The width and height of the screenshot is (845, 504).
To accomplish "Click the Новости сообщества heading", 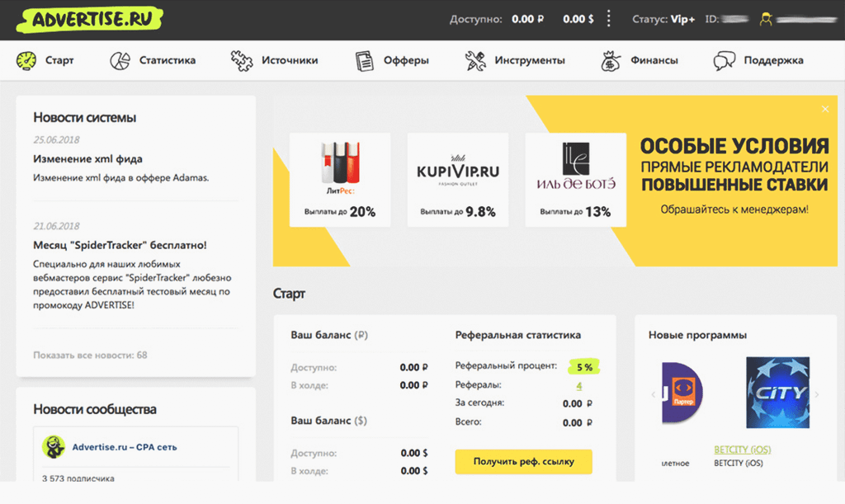I will point(95,409).
